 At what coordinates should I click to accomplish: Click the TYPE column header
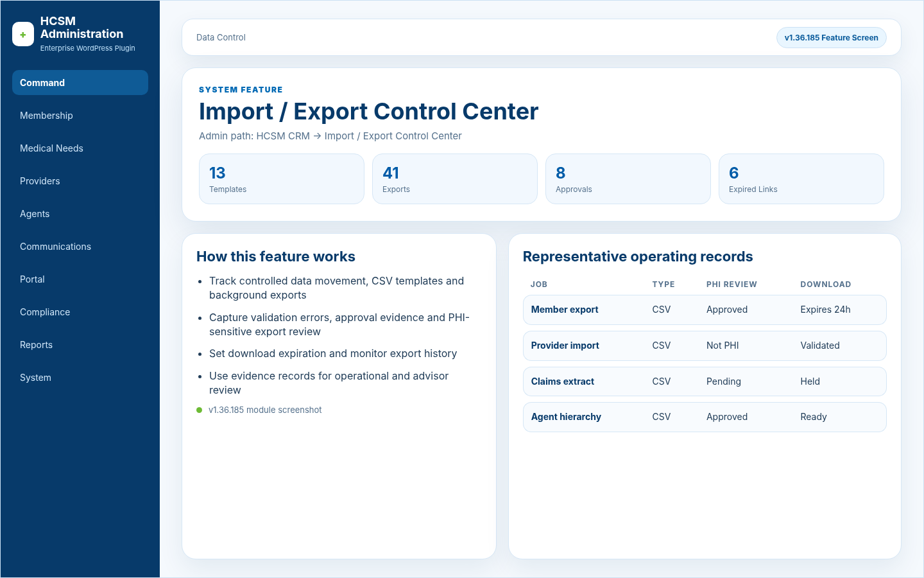coord(663,285)
